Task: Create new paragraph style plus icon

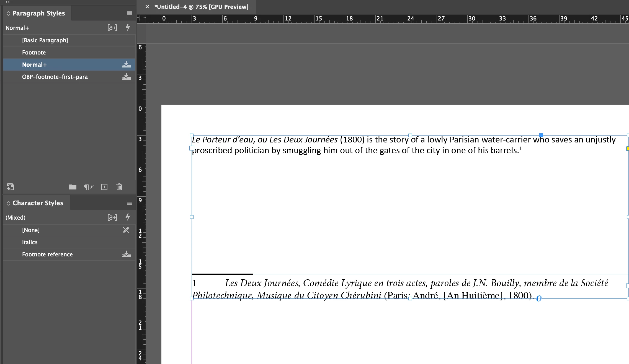Action: pos(104,187)
